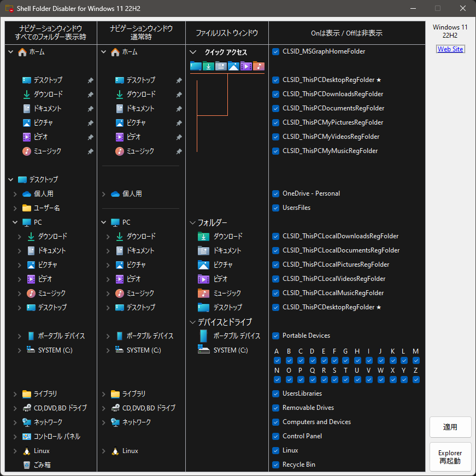Select デスクトップ in the file list フォルダー group

[228, 308]
